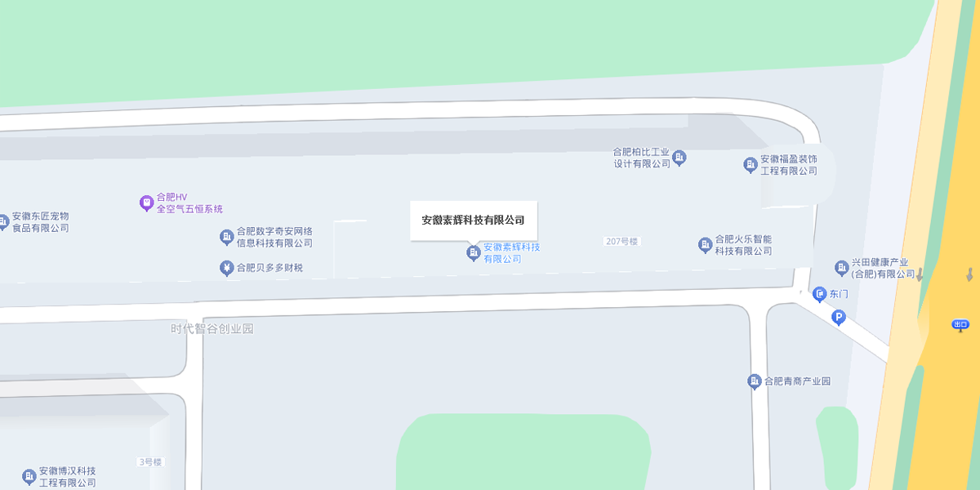
Task: Click the highlighted 安徽素辉科技 blue marker icon
Action: click(x=473, y=253)
